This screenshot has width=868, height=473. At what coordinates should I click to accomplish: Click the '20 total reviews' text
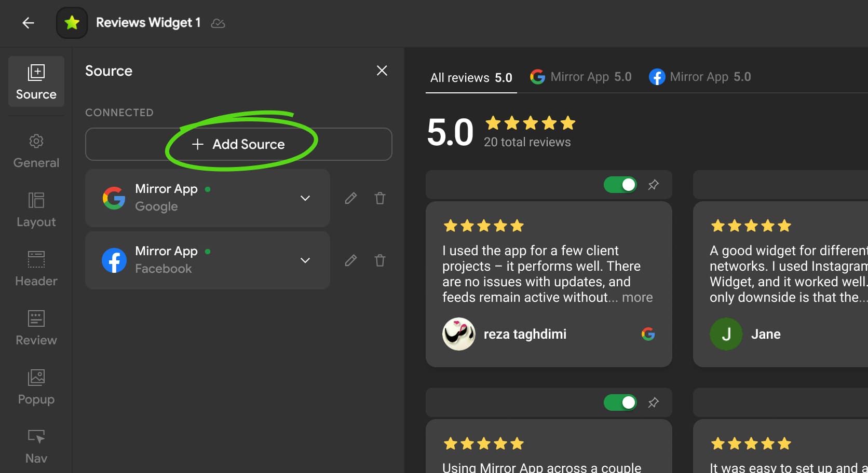(x=527, y=142)
